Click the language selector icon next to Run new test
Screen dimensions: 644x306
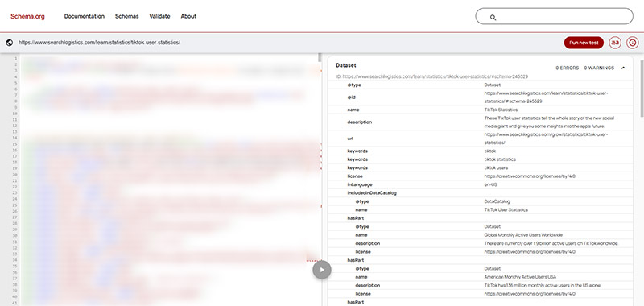615,43
